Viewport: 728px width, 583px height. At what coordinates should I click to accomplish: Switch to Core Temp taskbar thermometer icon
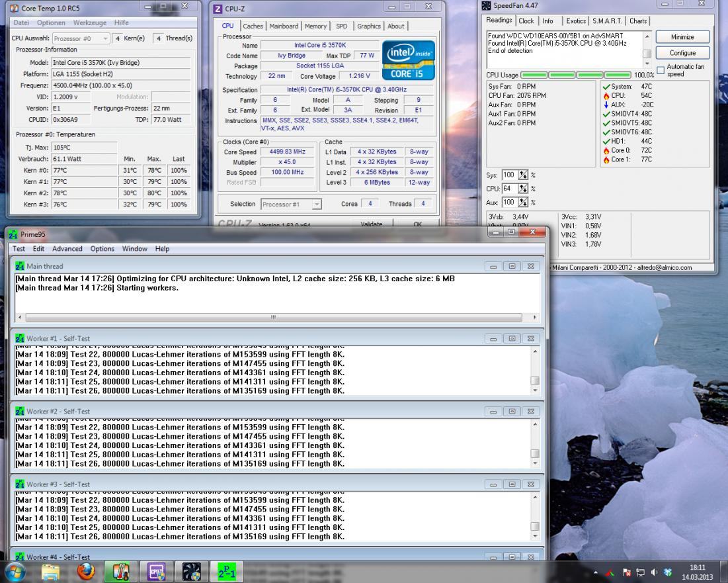120,572
